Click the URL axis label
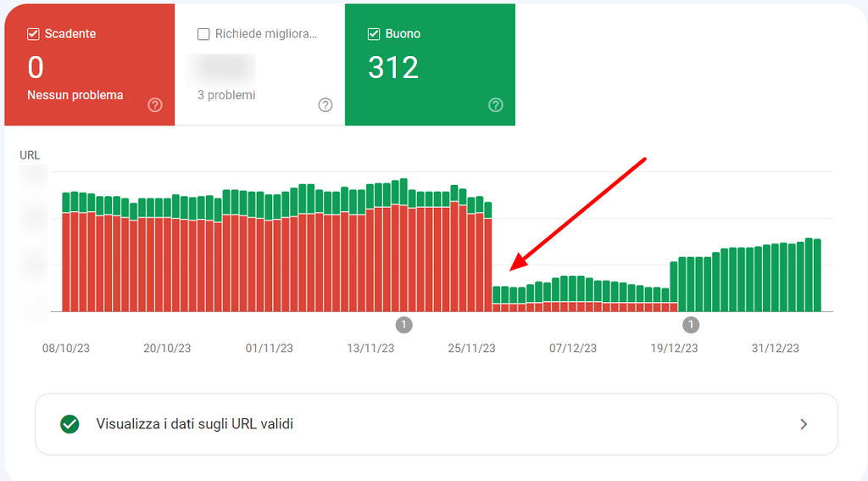868x481 pixels. pos(30,155)
